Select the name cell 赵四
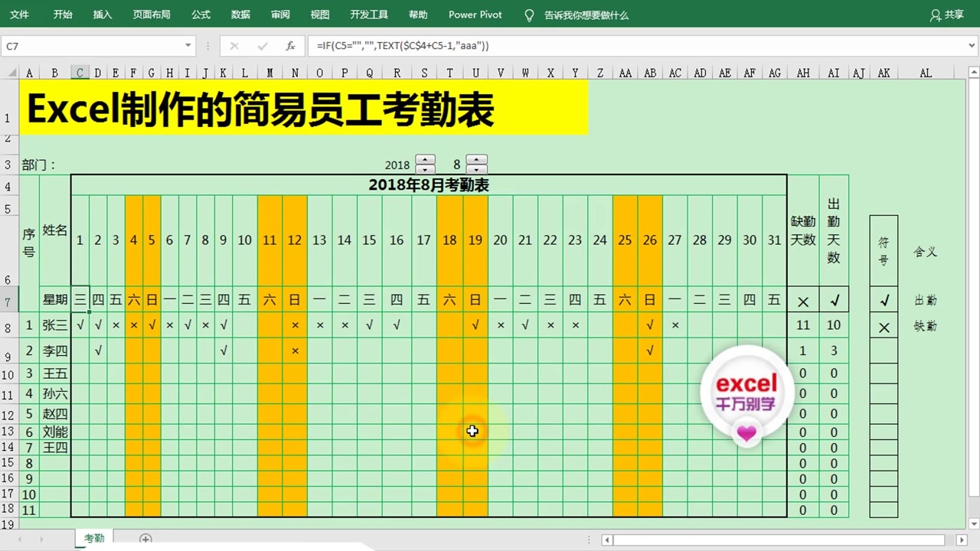980x551 pixels. [55, 414]
